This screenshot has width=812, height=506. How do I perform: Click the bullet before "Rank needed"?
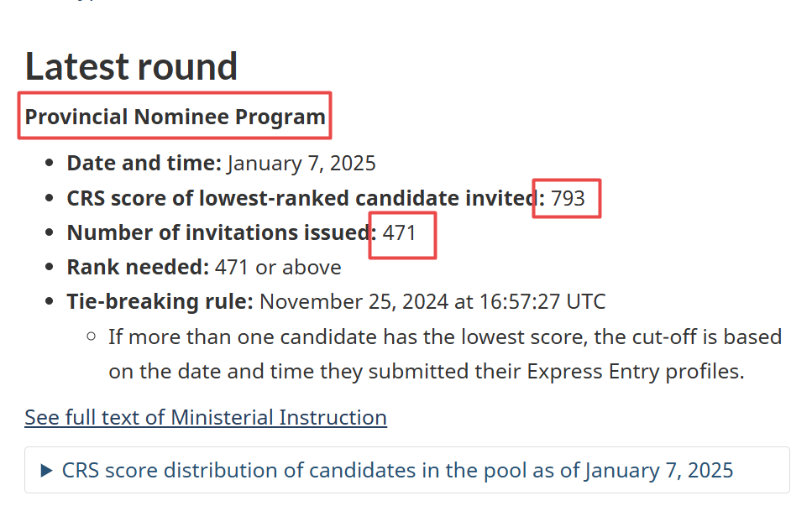point(50,268)
